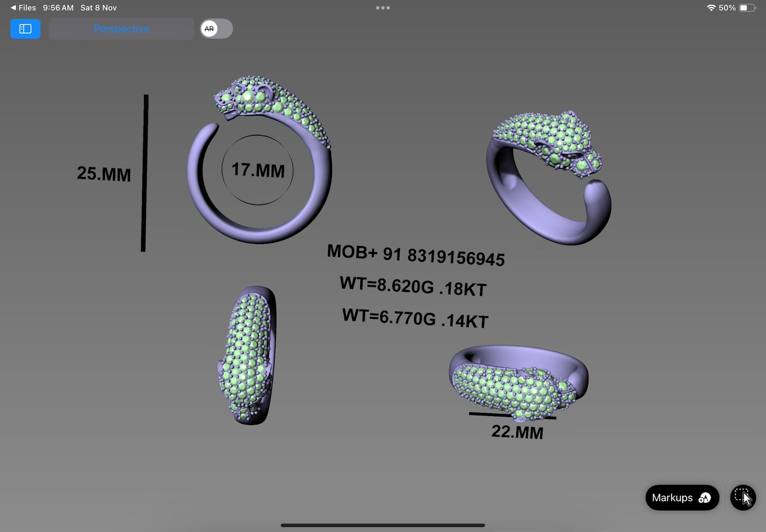Select the 17.MM inner diameter label
The width and height of the screenshot is (766, 532).
[x=258, y=170]
